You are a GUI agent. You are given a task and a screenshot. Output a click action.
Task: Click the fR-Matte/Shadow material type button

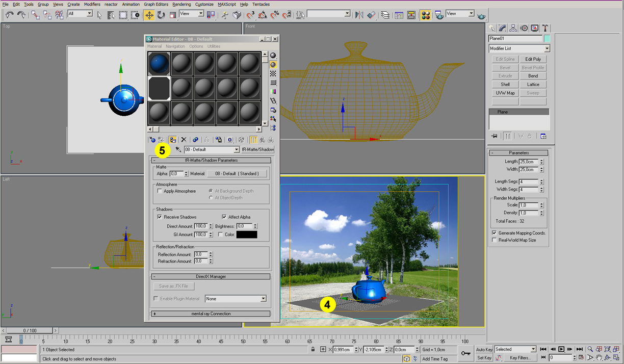coord(257,150)
